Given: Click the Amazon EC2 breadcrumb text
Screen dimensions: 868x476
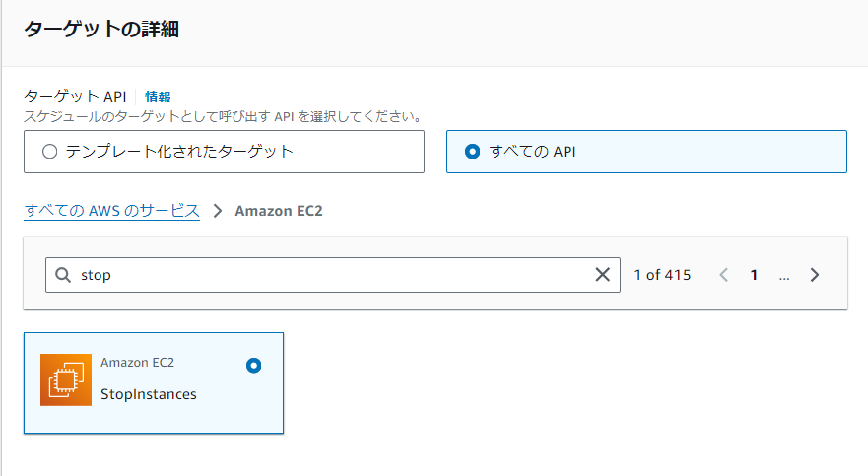Looking at the screenshot, I should pyautogui.click(x=279, y=211).
